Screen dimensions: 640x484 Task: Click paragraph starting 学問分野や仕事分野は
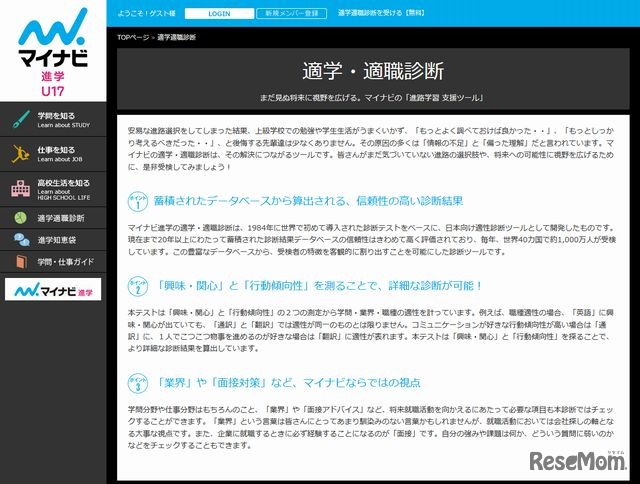click(x=371, y=427)
